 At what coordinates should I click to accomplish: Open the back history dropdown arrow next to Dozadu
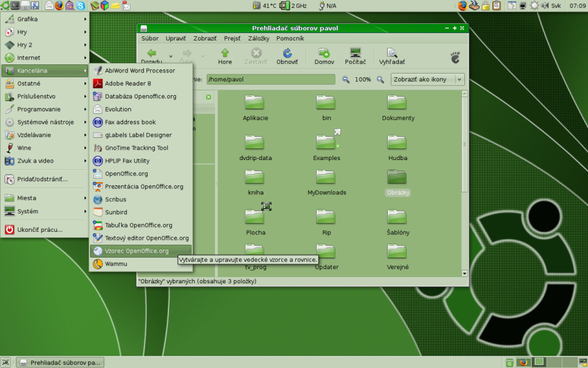(171, 56)
